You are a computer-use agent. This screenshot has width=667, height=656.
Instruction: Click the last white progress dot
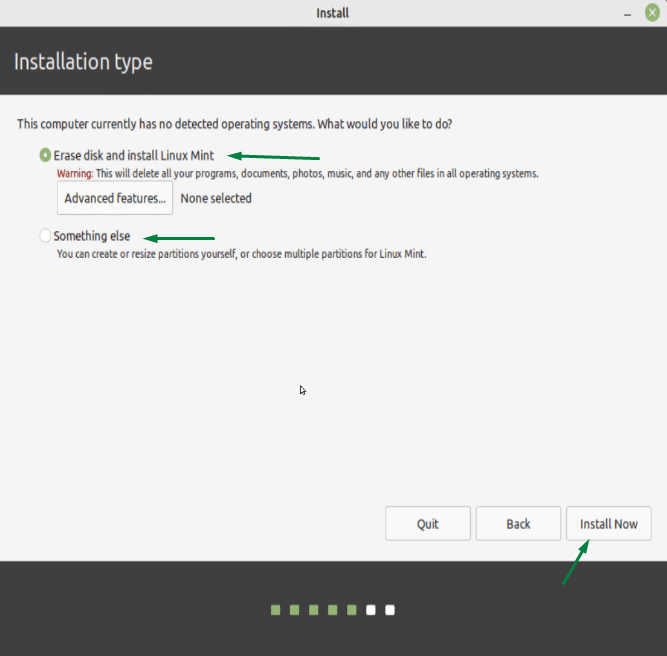pyautogui.click(x=390, y=609)
